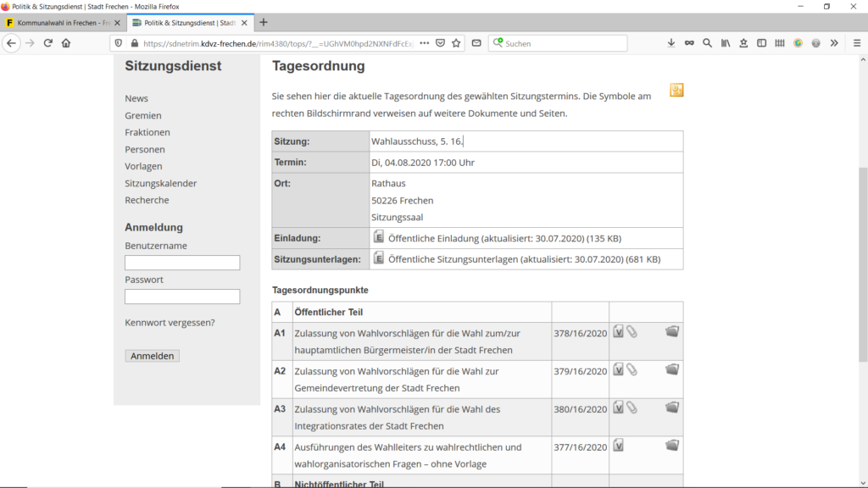Show more toolbar tools chevron

pyautogui.click(x=834, y=43)
